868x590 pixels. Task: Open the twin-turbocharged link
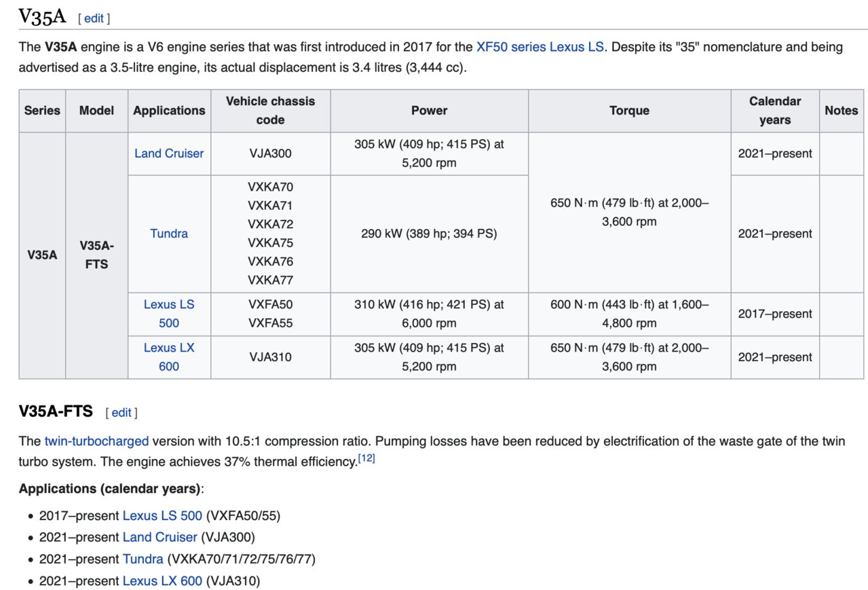(x=96, y=441)
